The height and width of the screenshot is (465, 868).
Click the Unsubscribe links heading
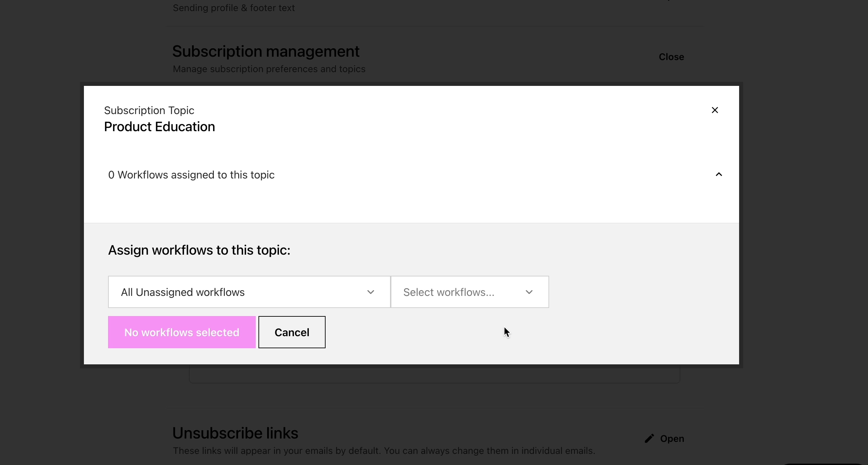(235, 433)
